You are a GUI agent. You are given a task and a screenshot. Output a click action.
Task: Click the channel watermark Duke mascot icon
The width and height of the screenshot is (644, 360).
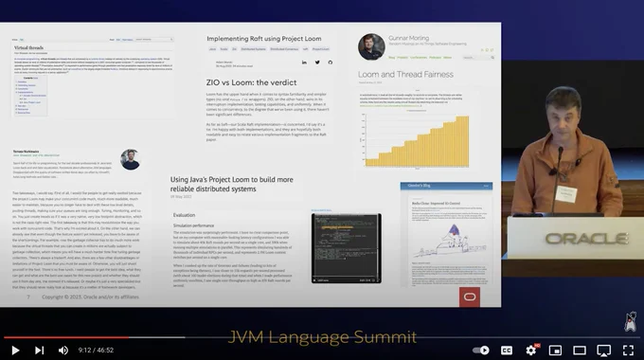point(631,321)
